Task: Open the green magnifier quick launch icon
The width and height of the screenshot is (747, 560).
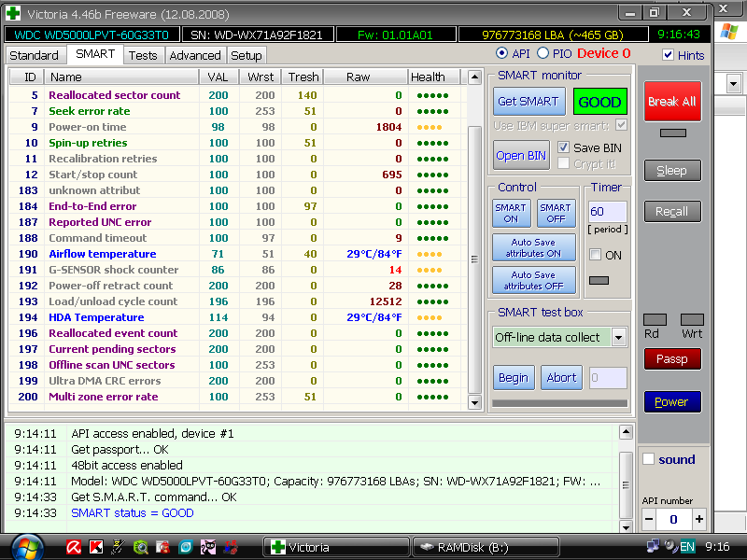Action: click(x=141, y=547)
